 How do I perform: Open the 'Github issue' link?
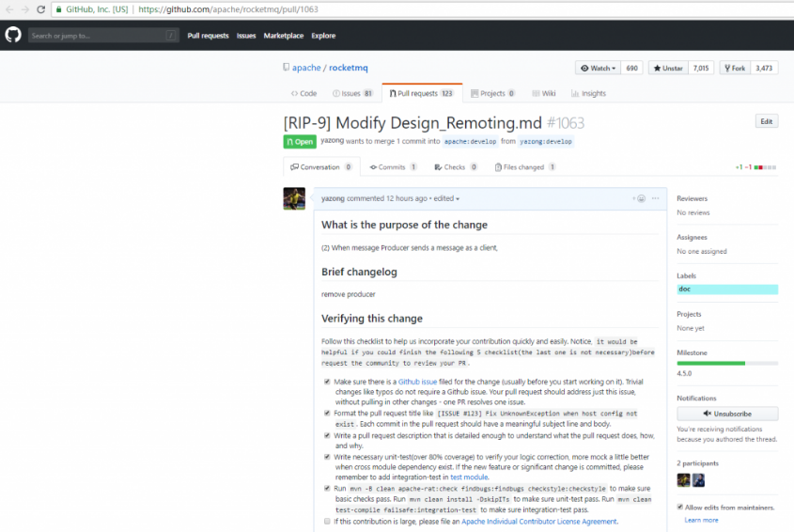click(417, 382)
